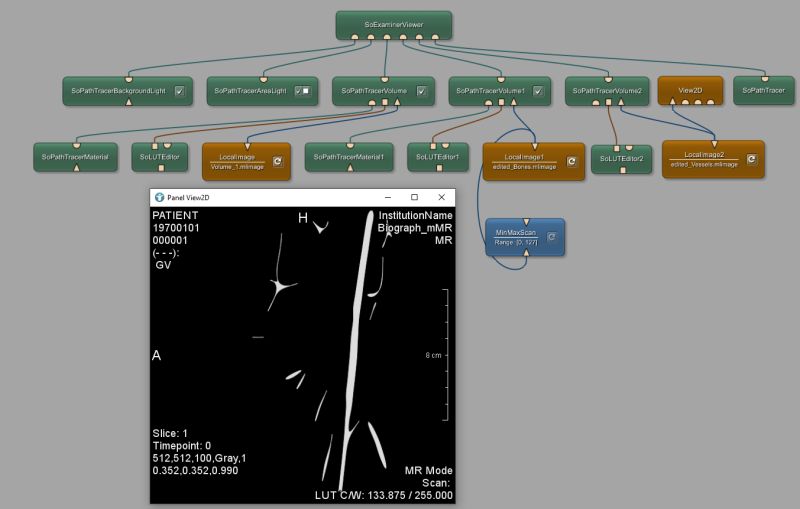Select the SoPathTracerAreaLight module
The image size is (800, 509).
(x=262, y=91)
